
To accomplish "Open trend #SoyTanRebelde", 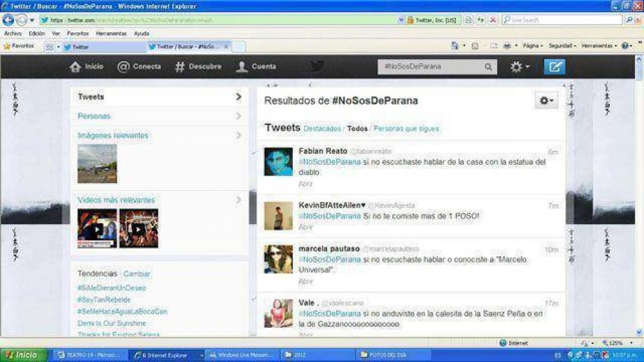I will coord(104,300).
